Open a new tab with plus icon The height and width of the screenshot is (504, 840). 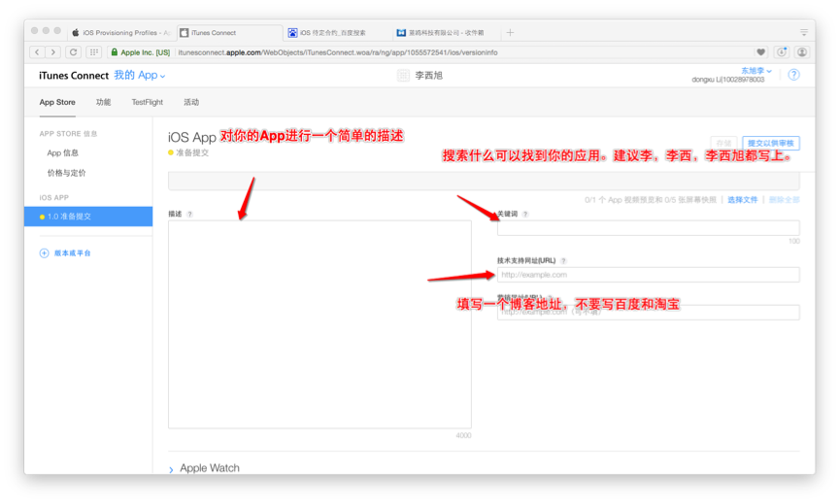pos(510,33)
